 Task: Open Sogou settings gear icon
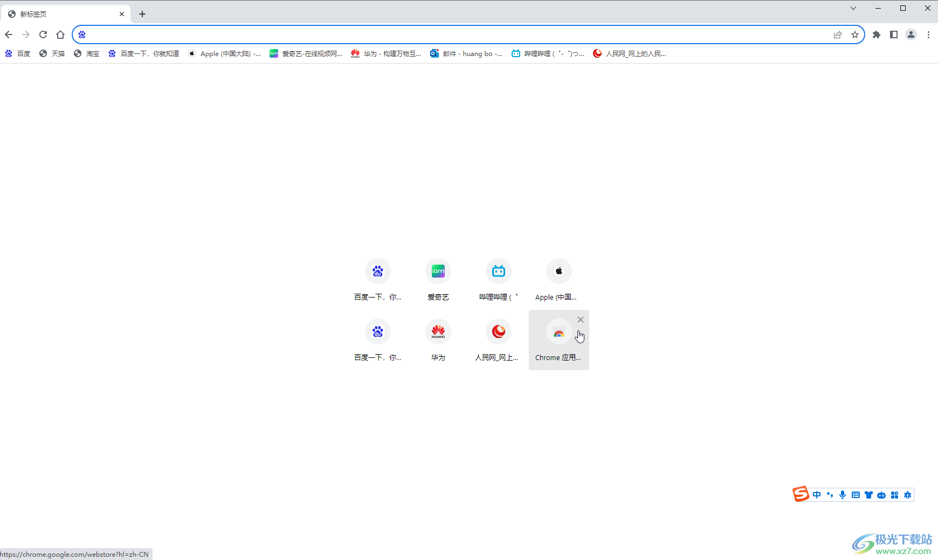click(907, 495)
